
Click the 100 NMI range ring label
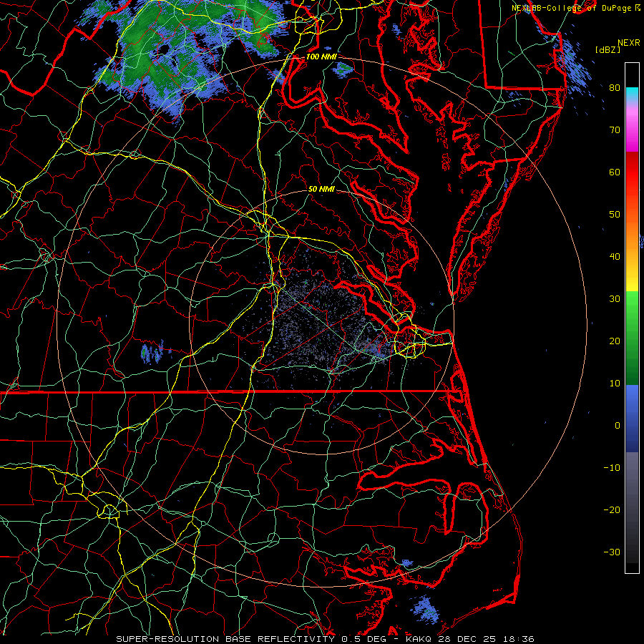[321, 57]
